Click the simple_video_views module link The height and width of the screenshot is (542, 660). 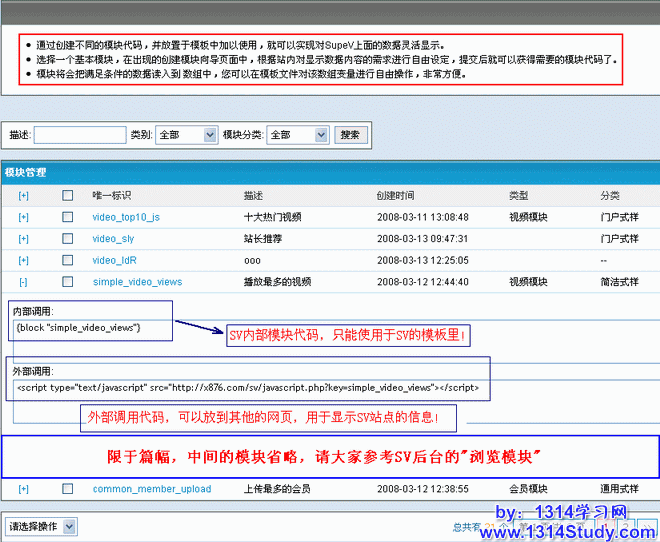pyautogui.click(x=137, y=282)
